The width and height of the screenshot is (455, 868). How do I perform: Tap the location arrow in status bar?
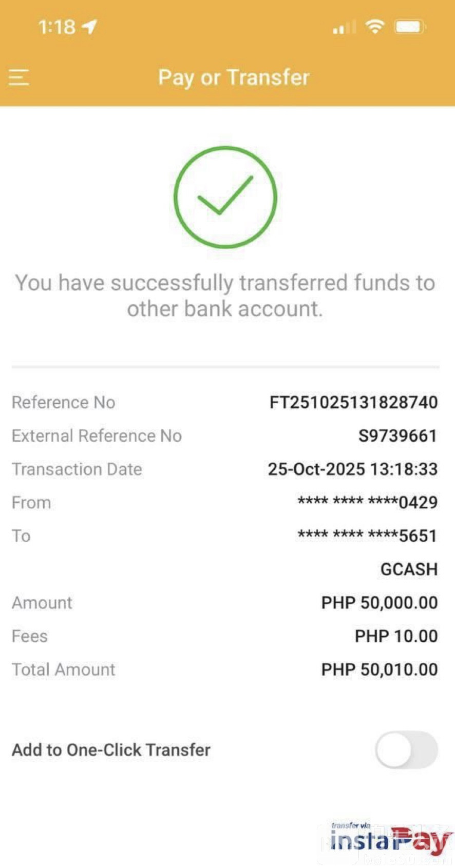pos(89,27)
